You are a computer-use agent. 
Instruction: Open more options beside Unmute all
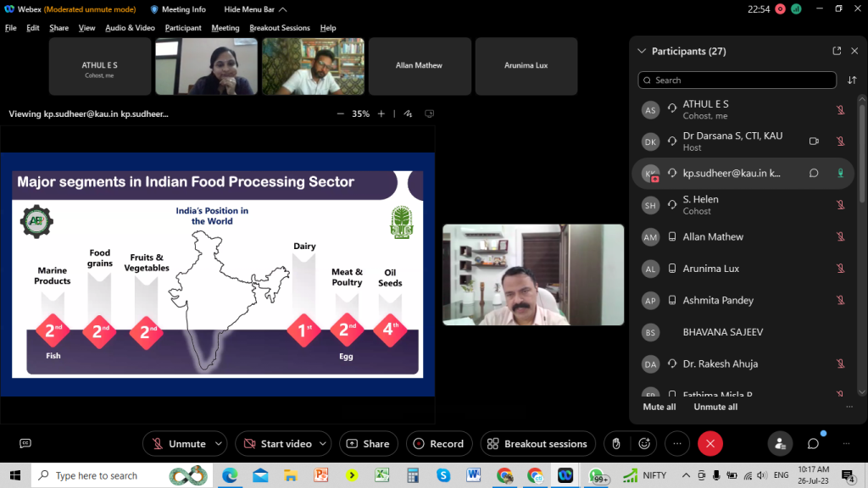click(849, 407)
